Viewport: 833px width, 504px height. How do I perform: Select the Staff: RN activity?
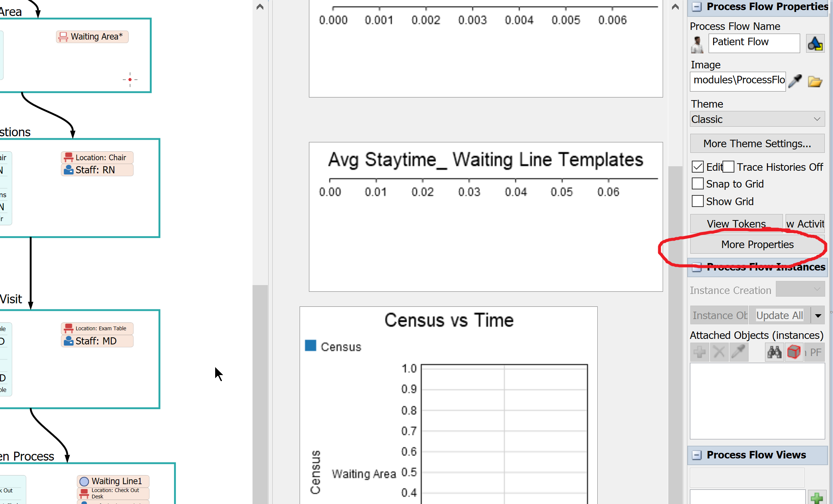[x=97, y=170]
